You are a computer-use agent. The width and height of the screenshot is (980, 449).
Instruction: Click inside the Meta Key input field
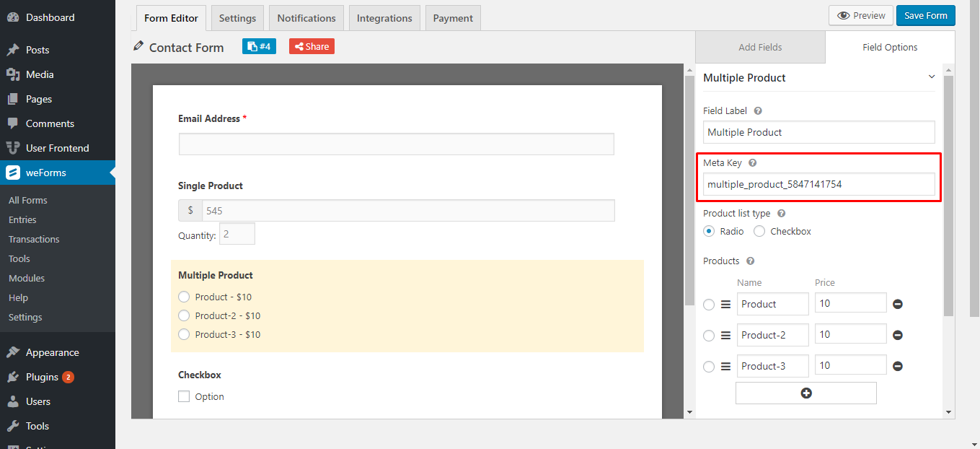pyautogui.click(x=818, y=184)
